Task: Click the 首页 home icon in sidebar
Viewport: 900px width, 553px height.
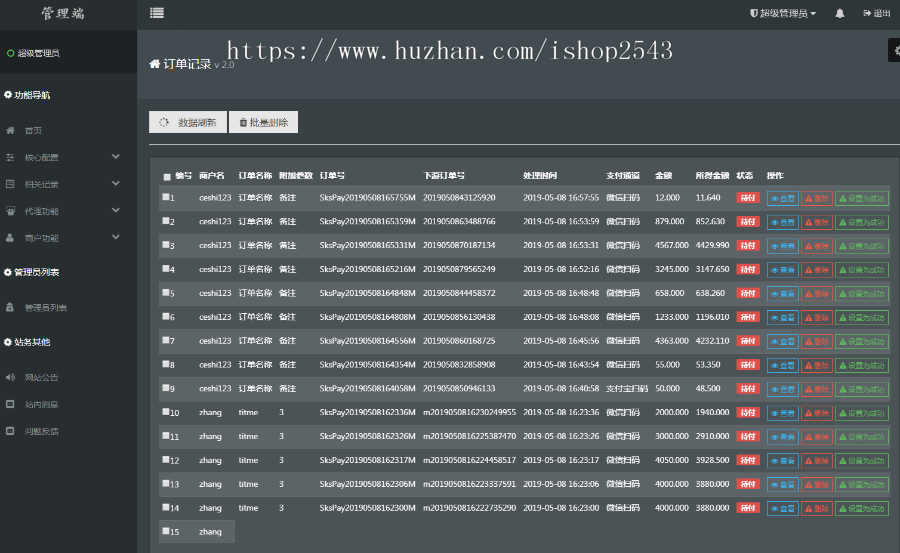Action: pos(11,130)
